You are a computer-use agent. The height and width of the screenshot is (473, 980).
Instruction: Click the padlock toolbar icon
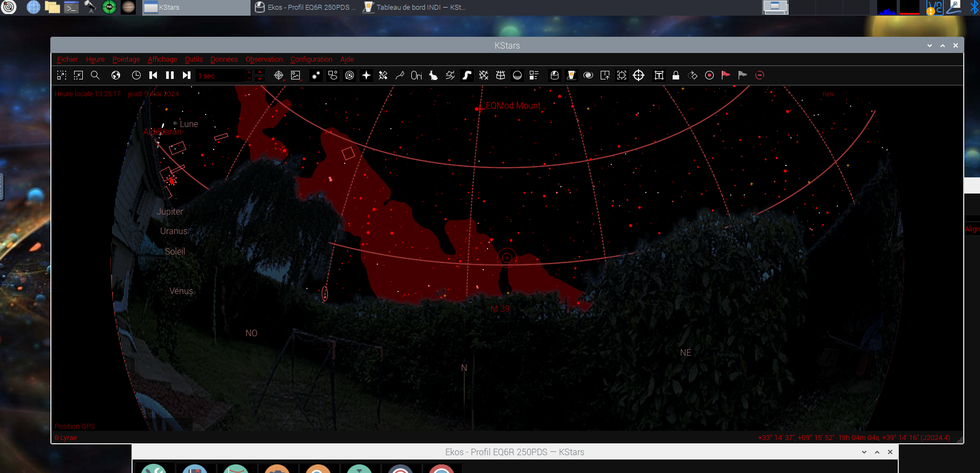coord(676,76)
